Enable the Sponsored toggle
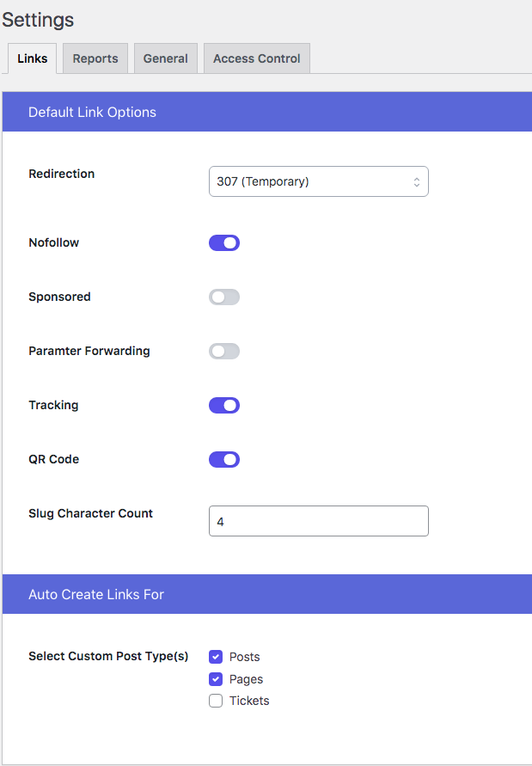This screenshot has width=532, height=766. pyautogui.click(x=224, y=297)
